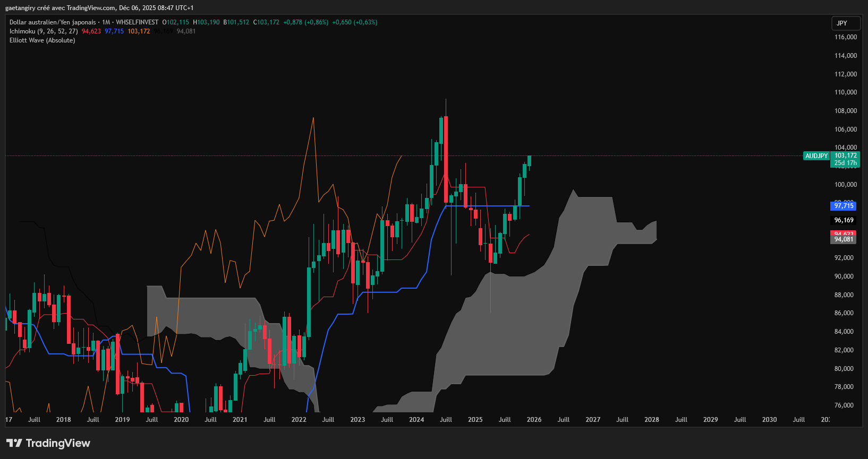Click the closing price value C103,172
This screenshot has height=459, width=868.
coord(266,22)
